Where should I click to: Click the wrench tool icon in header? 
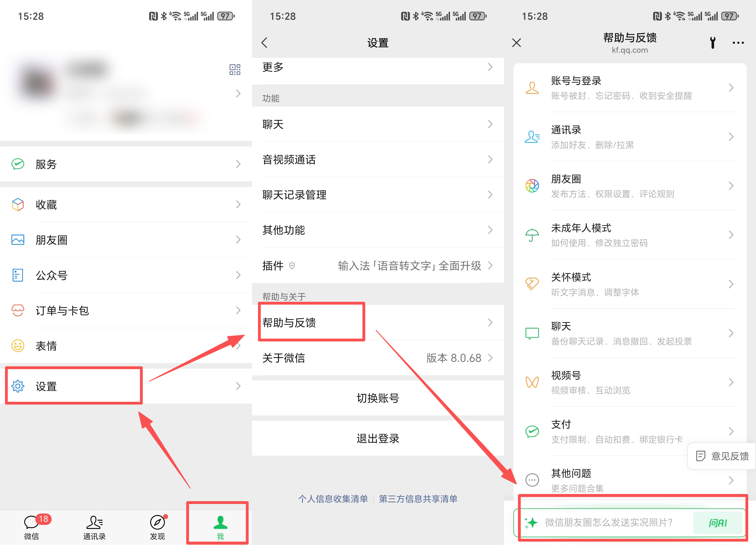click(x=712, y=43)
